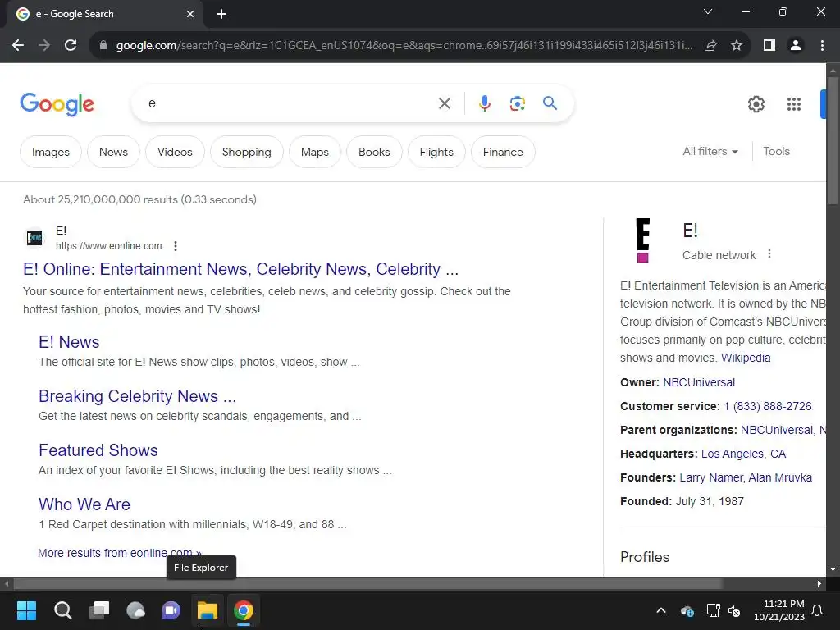Show hidden system tray icons
Viewport: 840px width, 630px height.
pyautogui.click(x=661, y=610)
